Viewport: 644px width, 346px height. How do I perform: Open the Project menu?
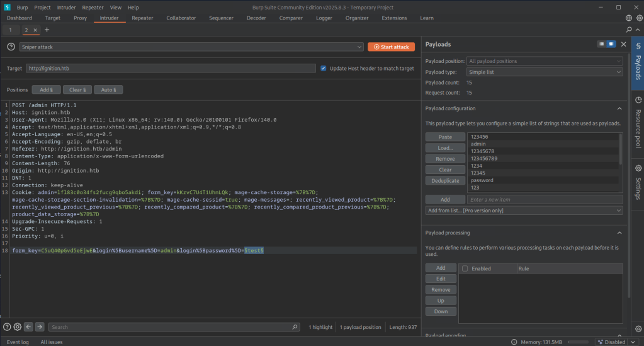42,7
